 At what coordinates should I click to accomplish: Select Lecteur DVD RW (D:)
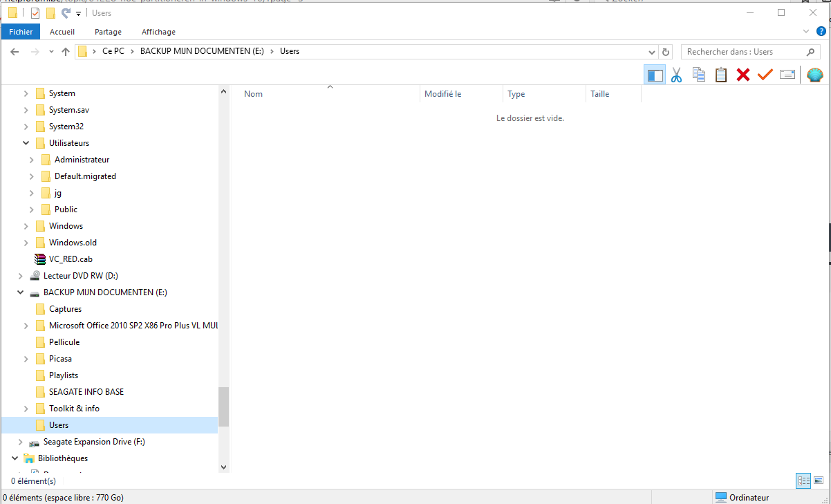point(80,276)
